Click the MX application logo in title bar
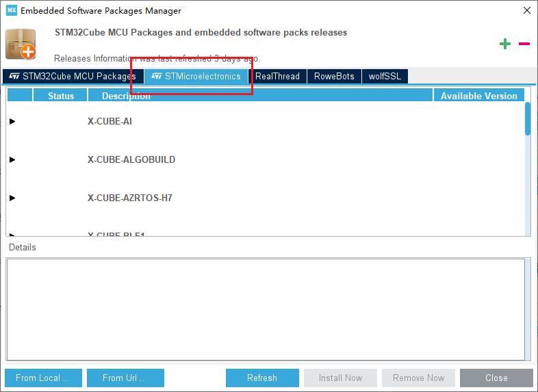Image resolution: width=538 pixels, height=392 pixels. 12,10
